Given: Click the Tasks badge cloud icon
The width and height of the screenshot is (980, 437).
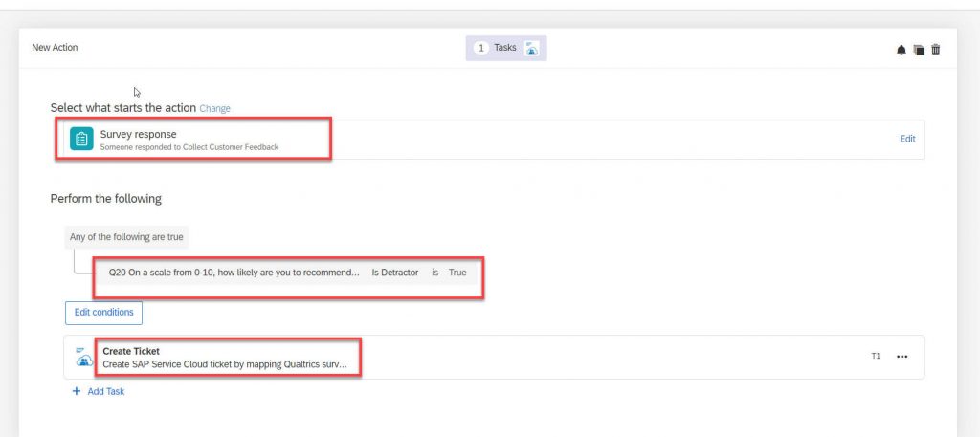Looking at the screenshot, I should 531,48.
